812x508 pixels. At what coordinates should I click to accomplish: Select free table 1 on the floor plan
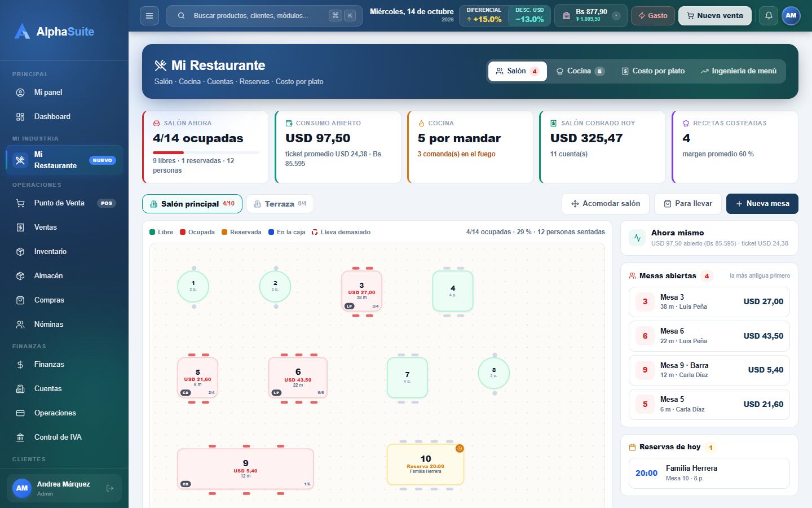tap(193, 287)
